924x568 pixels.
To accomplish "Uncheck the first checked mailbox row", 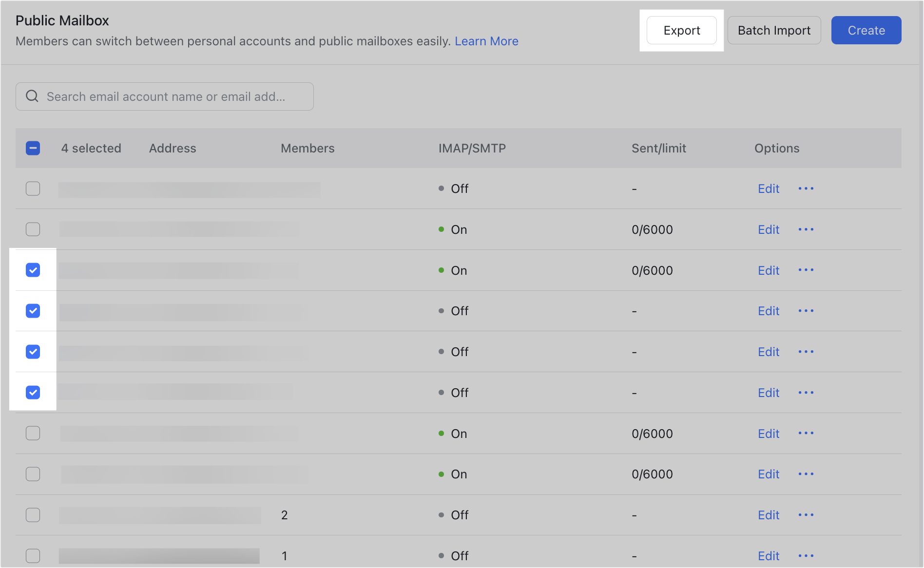I will [x=33, y=270].
